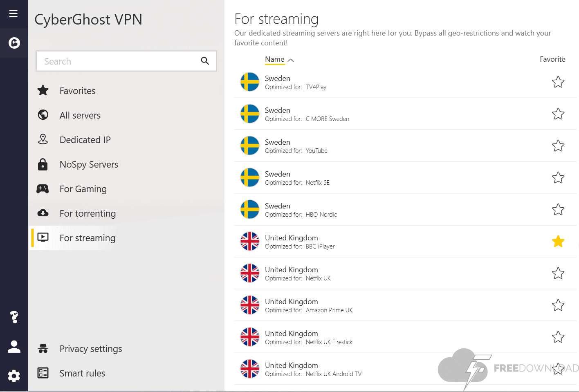This screenshot has height=392, width=579.
Task: Favorite the Amazon Prime UK server
Action: (558, 305)
